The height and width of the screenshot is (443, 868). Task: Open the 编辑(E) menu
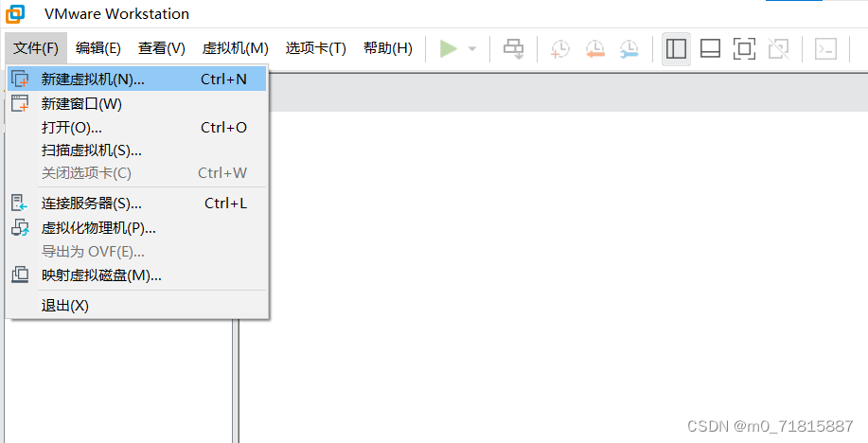point(98,48)
